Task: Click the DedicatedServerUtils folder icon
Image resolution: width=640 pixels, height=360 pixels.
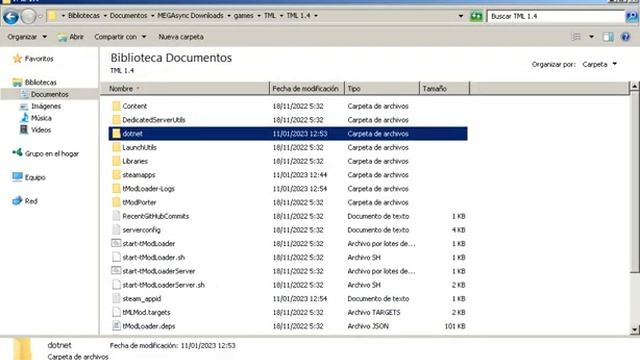Action: coord(116,120)
